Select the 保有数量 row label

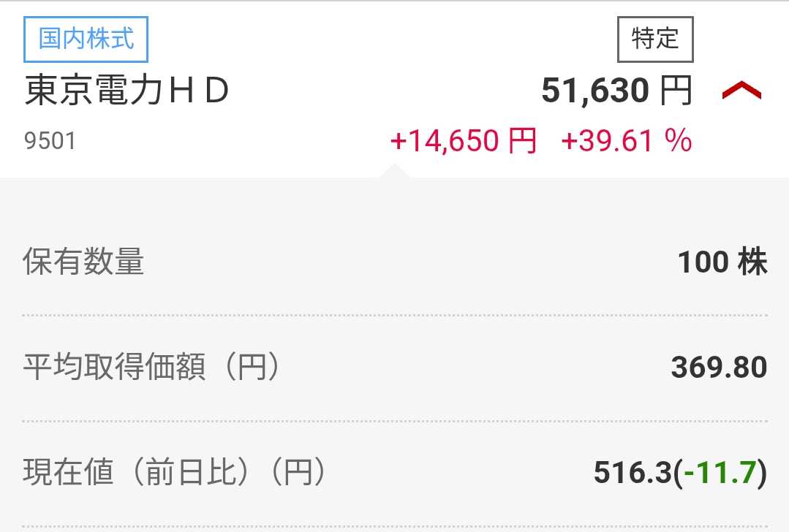(x=83, y=262)
